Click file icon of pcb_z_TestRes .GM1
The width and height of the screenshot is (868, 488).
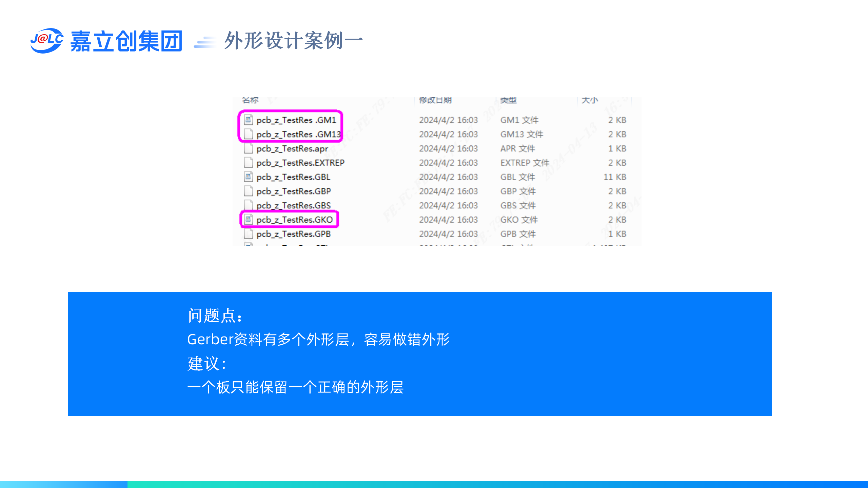point(249,120)
